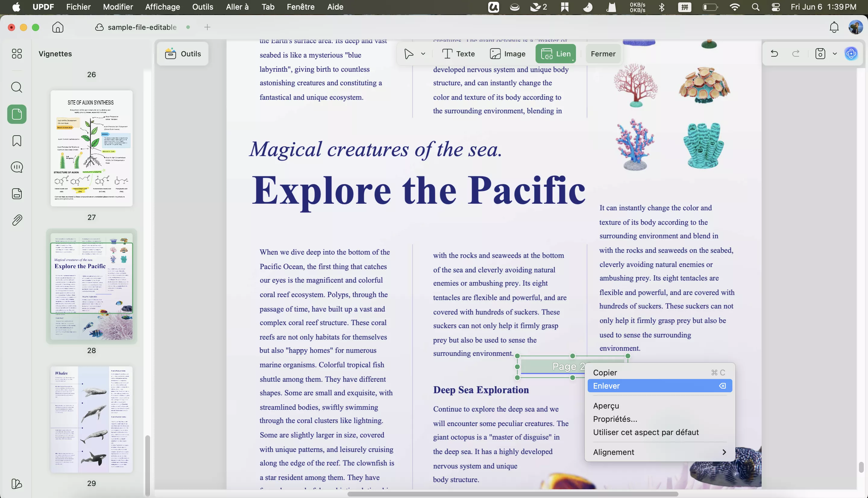This screenshot has height=498, width=868.
Task: Click Magical creatures of the sea subtitle
Action: 375,149
